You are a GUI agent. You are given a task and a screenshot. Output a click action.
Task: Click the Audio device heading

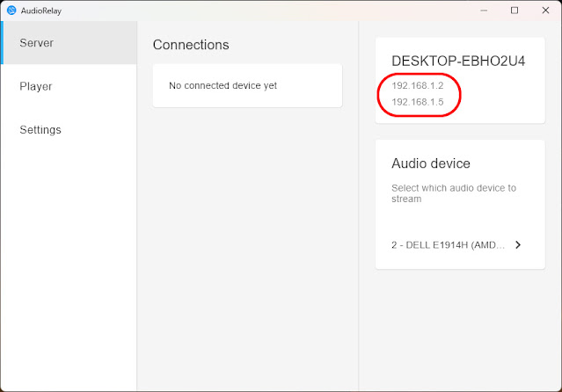coord(431,163)
